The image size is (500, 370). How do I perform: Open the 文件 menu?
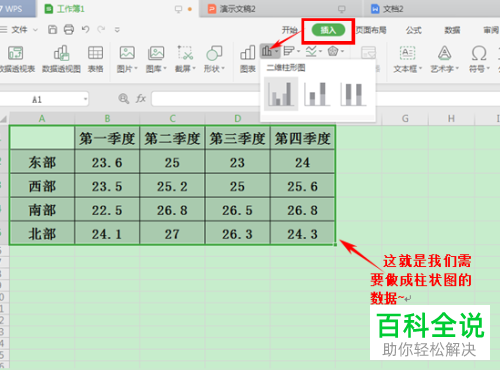pos(19,30)
